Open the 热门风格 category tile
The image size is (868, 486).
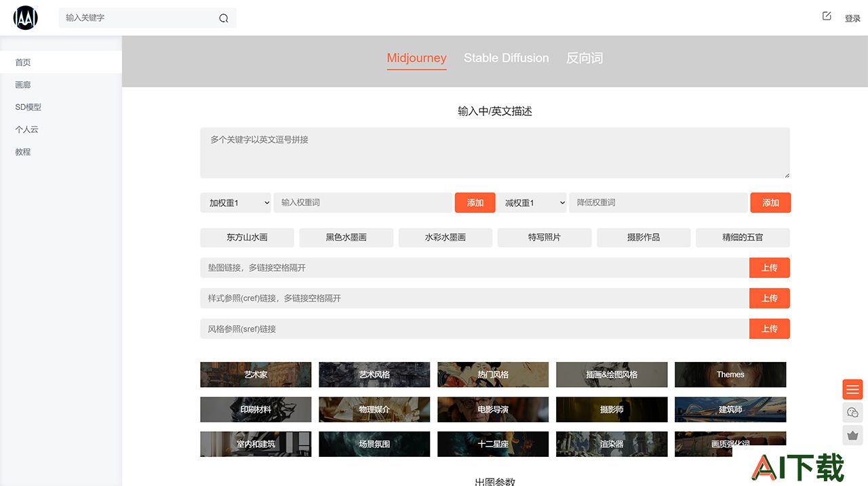point(493,374)
